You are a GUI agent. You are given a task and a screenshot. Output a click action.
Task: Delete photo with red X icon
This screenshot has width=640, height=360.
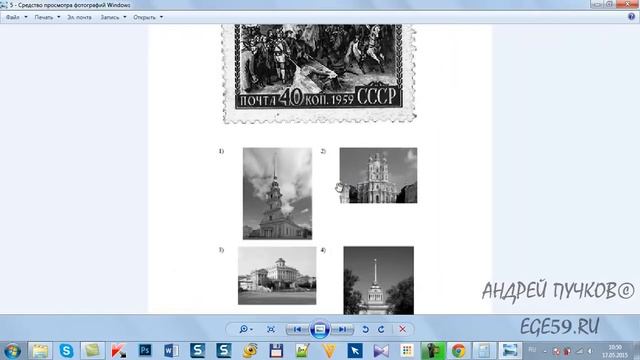click(x=402, y=329)
